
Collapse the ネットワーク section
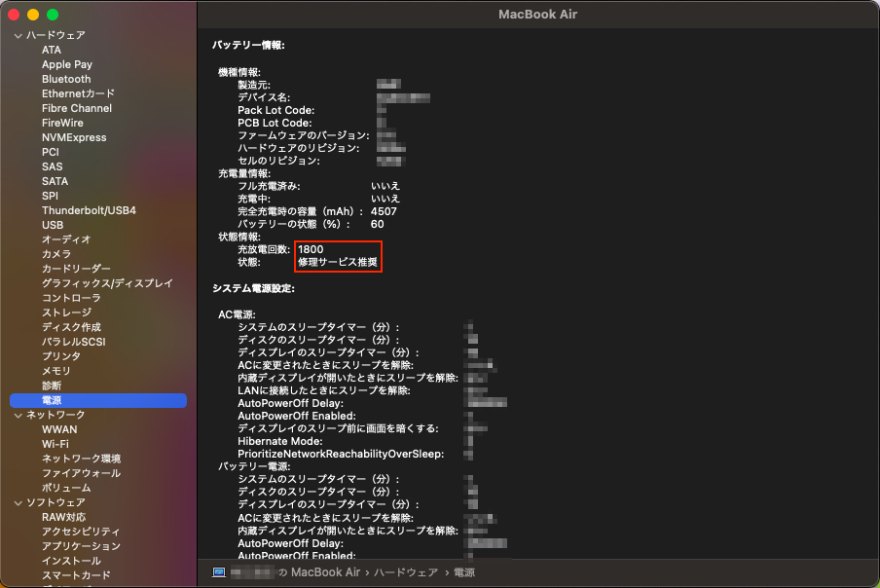coord(16,414)
